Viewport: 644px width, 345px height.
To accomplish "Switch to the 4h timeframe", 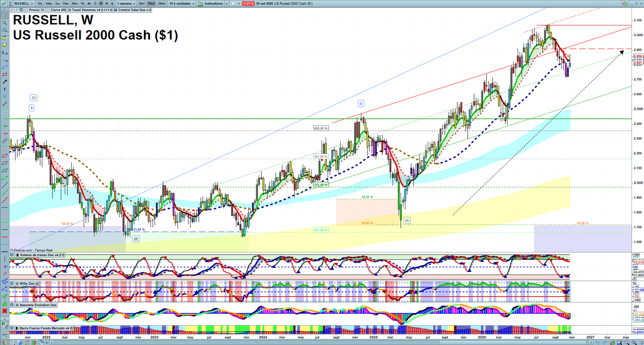I will [89, 4].
